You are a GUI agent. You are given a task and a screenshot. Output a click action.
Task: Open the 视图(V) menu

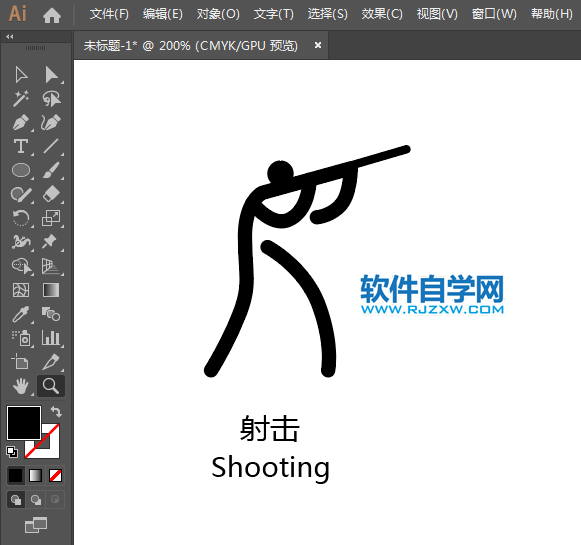point(437,14)
